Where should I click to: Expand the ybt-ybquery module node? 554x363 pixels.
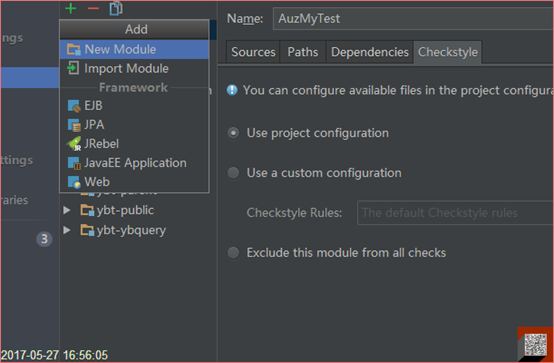[x=67, y=230]
